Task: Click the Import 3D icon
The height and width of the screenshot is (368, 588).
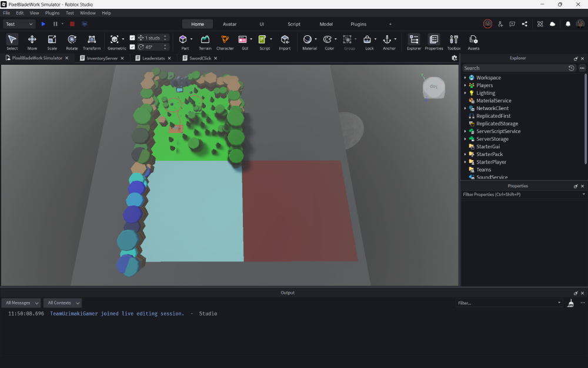Action: point(285,42)
